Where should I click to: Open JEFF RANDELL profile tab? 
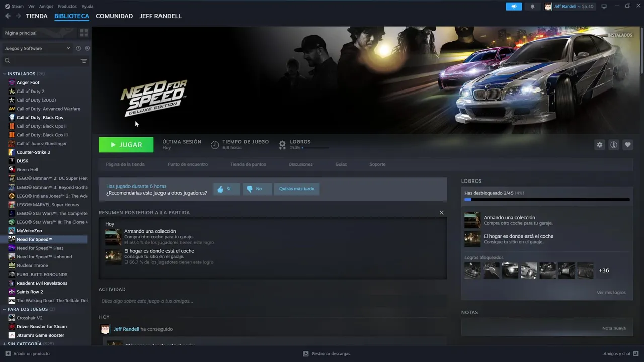(160, 16)
